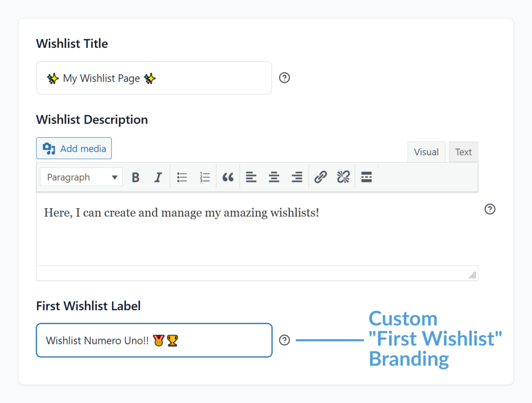
Task: Apply blockquote formatting
Action: pyautogui.click(x=228, y=178)
